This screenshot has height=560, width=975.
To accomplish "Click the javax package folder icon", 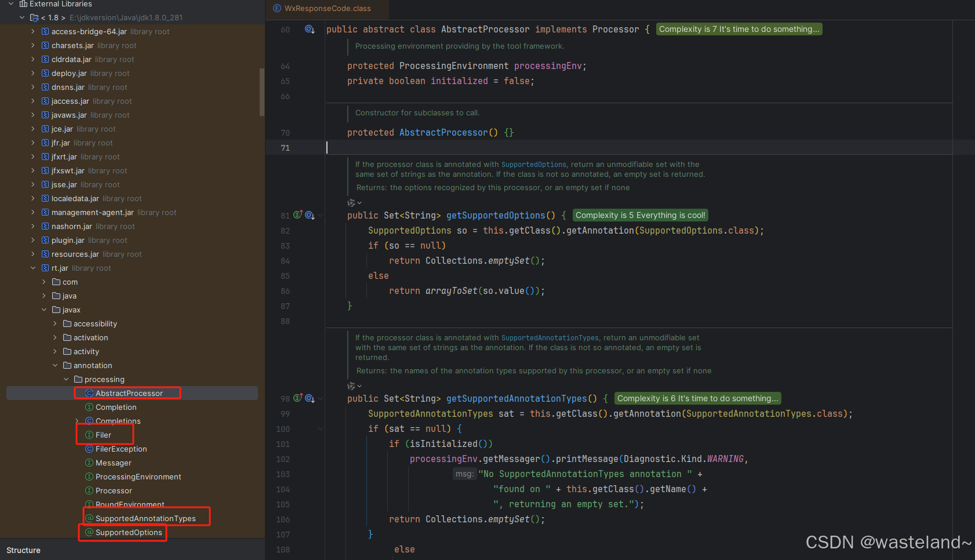I will click(x=56, y=310).
